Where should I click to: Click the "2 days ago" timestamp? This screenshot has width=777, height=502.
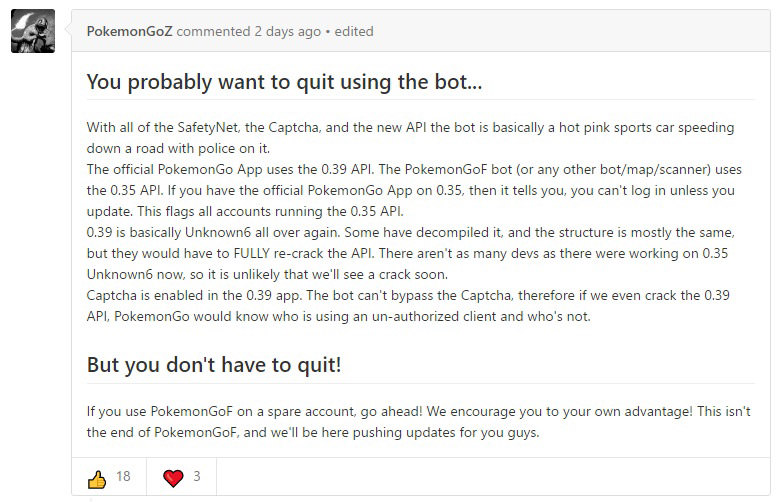tap(288, 31)
